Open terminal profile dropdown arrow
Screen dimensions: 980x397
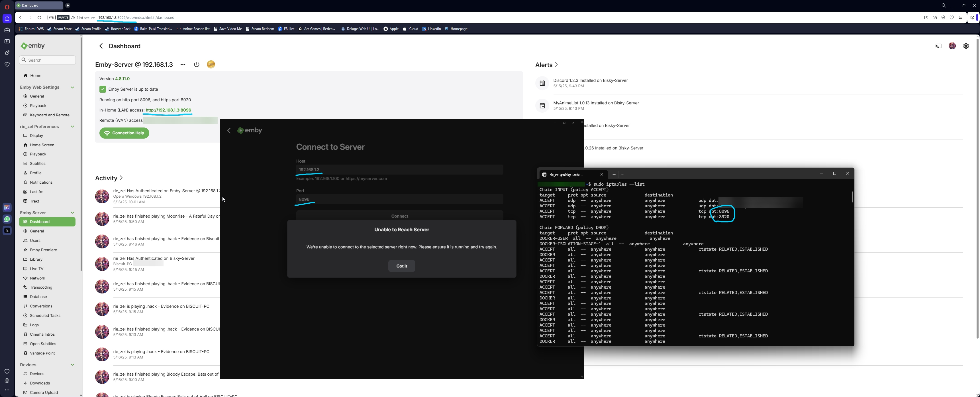(x=622, y=175)
